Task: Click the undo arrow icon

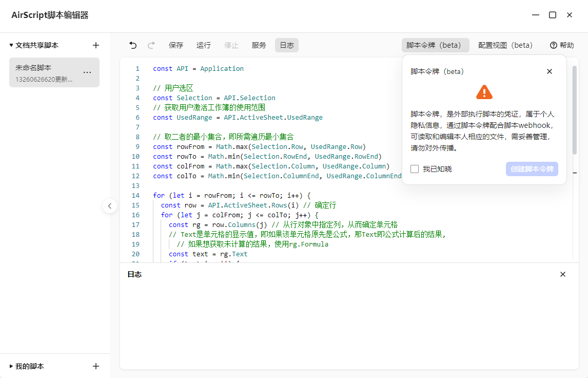Action: point(133,45)
